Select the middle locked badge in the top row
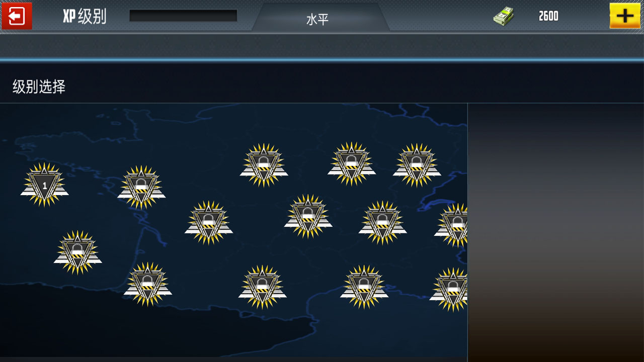The height and width of the screenshot is (362, 644). (352, 163)
